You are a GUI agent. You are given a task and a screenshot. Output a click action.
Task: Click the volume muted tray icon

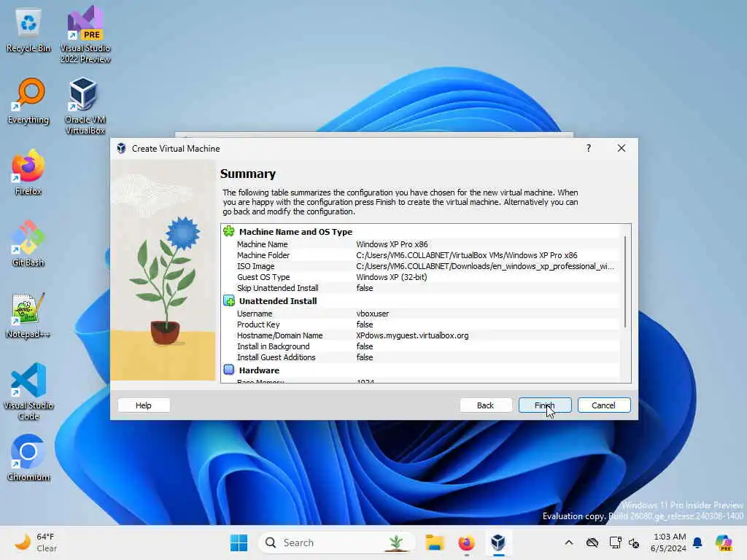[634, 542]
